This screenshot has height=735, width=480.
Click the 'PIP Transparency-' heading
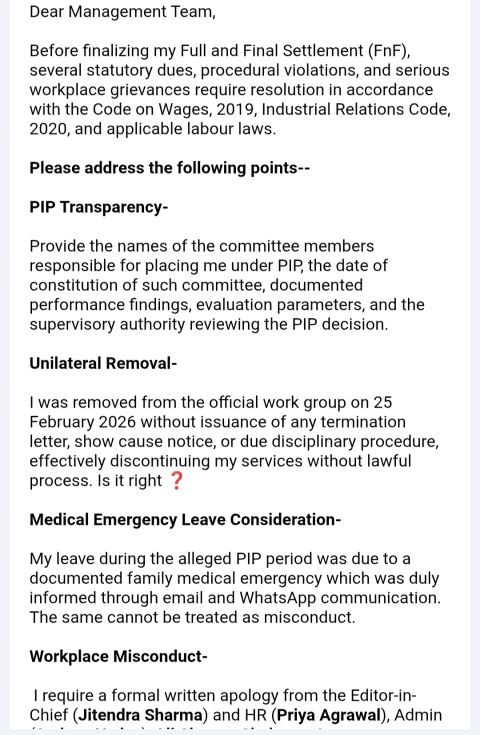pos(98,207)
